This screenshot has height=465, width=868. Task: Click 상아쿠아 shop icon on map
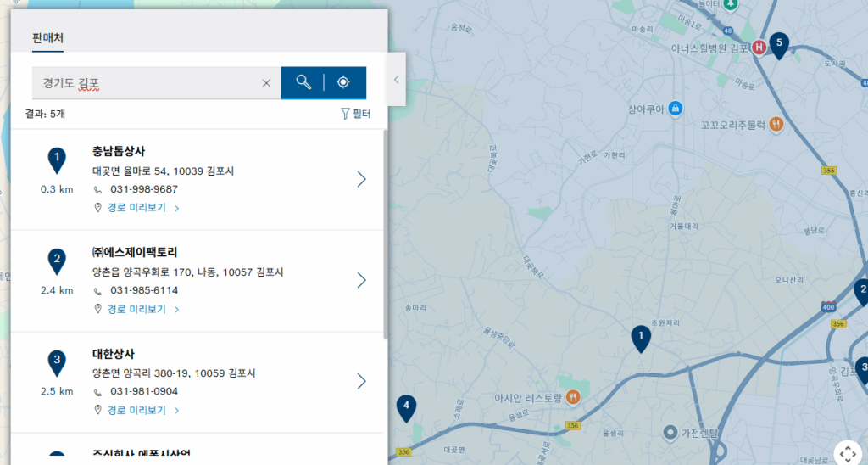675,109
